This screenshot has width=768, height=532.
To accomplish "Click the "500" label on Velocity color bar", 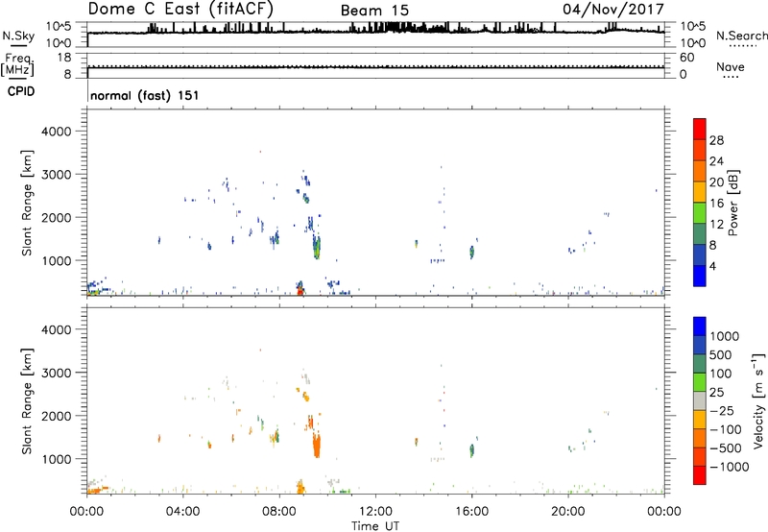I will pyautogui.click(x=721, y=354).
